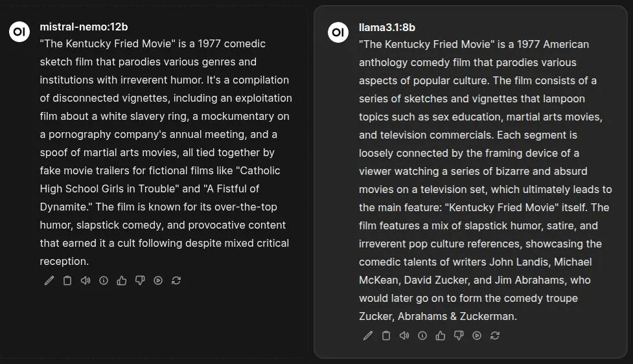Open info details for llama3.1:8b response
Image resolution: width=633 pixels, height=364 pixels.
(x=422, y=336)
